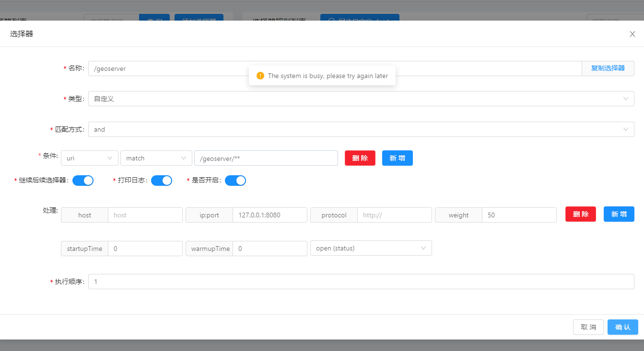
Task: Close the 选择器 dialog with X
Action: click(632, 34)
